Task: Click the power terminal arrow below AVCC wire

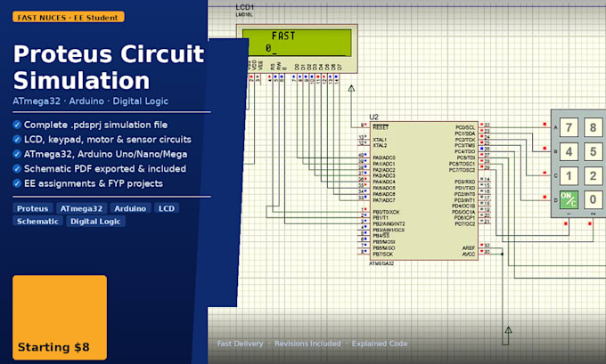Action: (509, 330)
